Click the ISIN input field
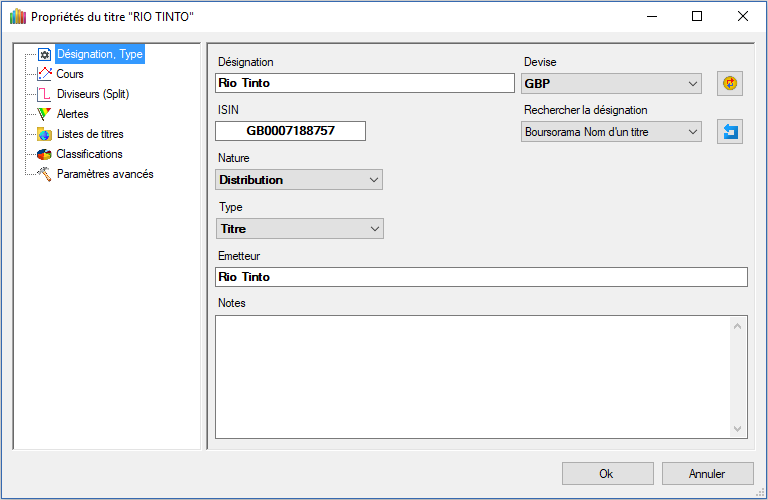 click(x=290, y=131)
